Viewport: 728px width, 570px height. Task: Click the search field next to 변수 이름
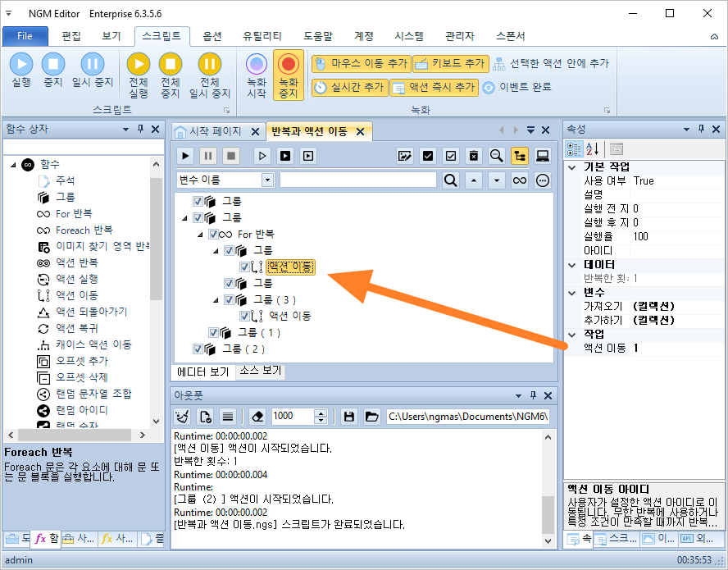tap(358, 180)
